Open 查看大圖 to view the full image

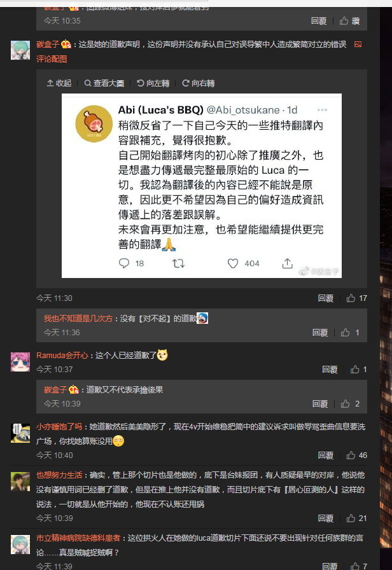[104, 83]
